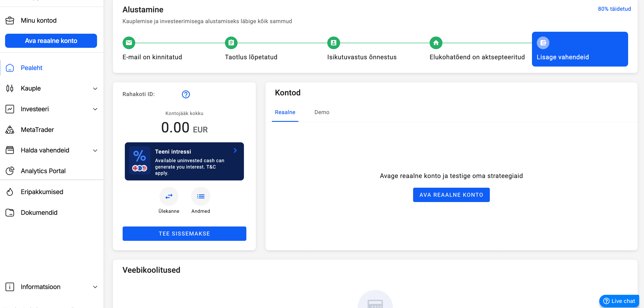Expand the Halda vahendeid chevron
Image resolution: width=644 pixels, height=308 pixels.
click(x=95, y=150)
